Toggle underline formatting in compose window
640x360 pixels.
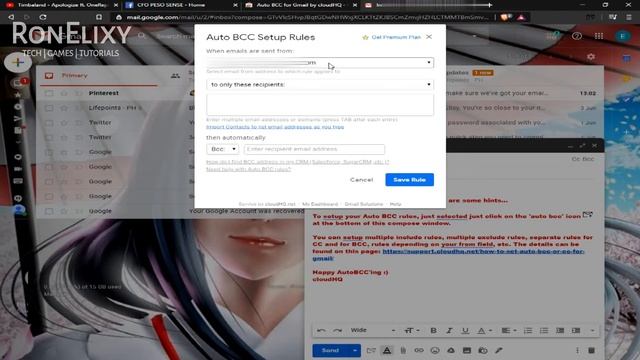click(x=465, y=330)
